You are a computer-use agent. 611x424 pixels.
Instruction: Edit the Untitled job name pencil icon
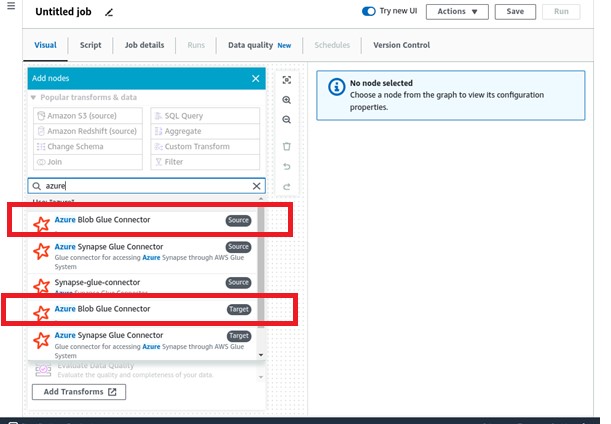(109, 12)
